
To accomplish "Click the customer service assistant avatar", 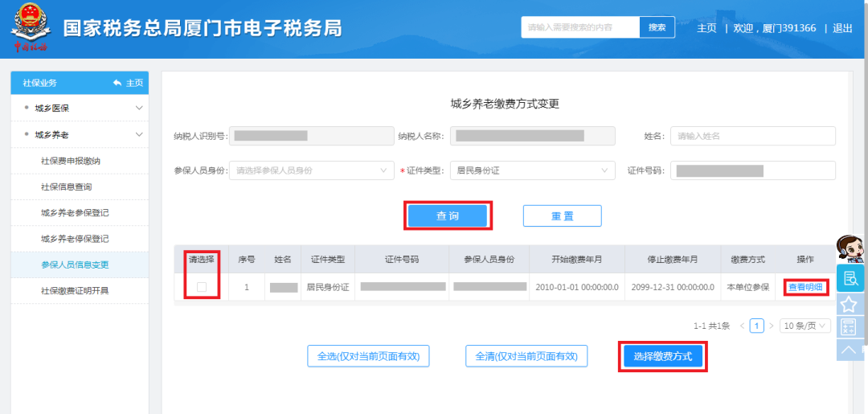I will (x=850, y=248).
